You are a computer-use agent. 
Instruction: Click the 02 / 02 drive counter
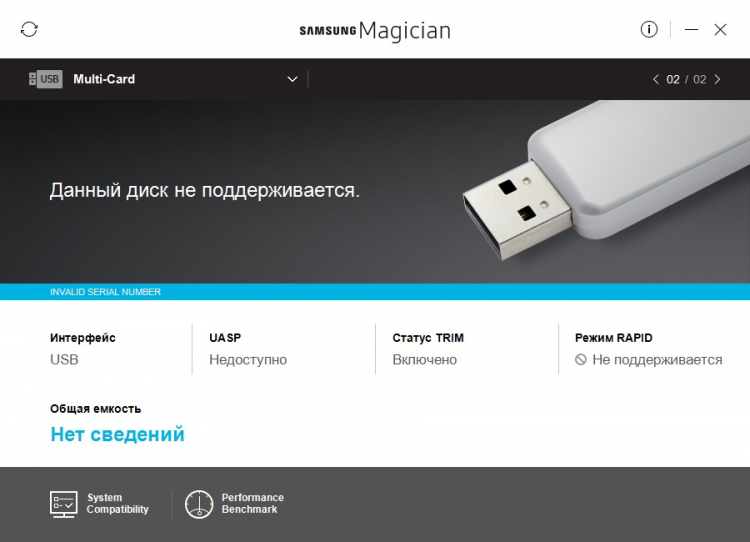(x=686, y=79)
